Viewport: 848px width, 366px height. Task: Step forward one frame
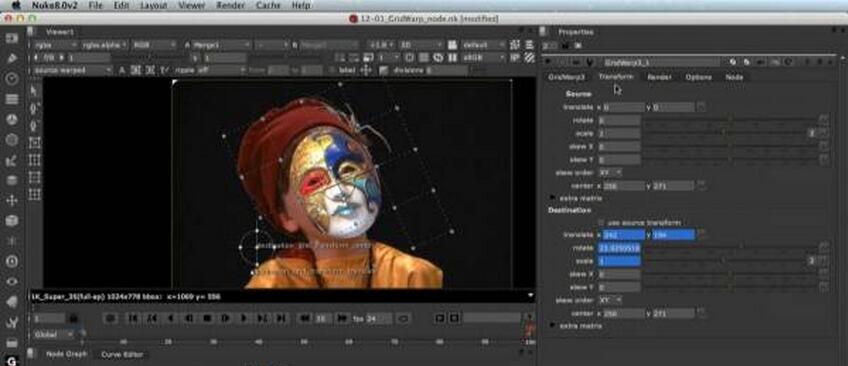(226, 318)
